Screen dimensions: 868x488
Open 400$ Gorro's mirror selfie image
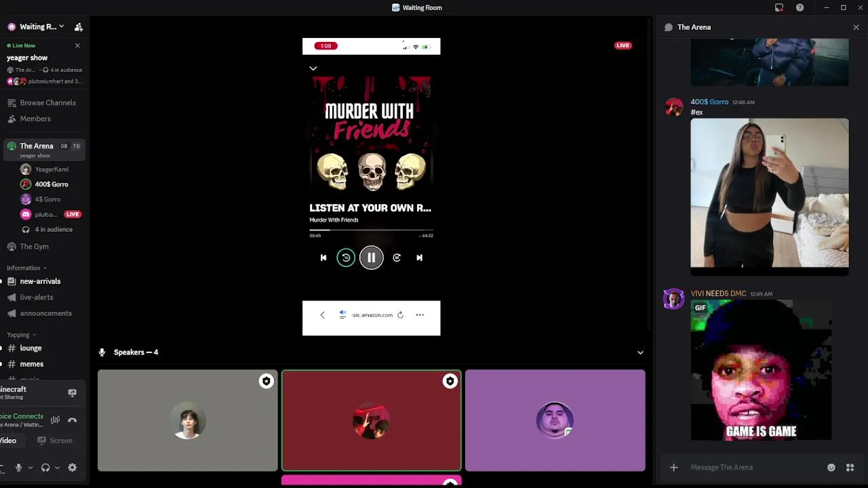(x=770, y=197)
